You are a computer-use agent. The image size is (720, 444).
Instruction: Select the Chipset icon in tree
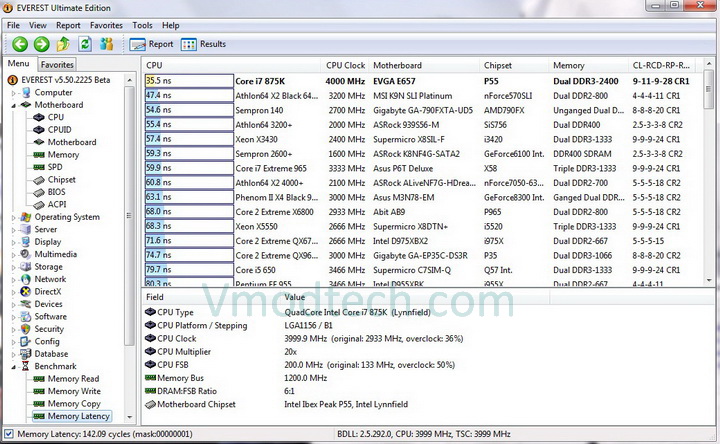[39, 180]
